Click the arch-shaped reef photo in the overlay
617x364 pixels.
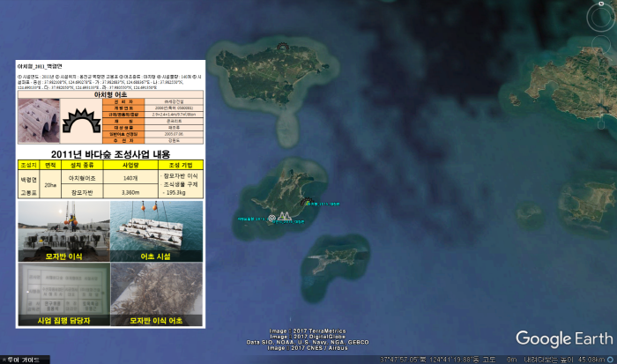39,121
